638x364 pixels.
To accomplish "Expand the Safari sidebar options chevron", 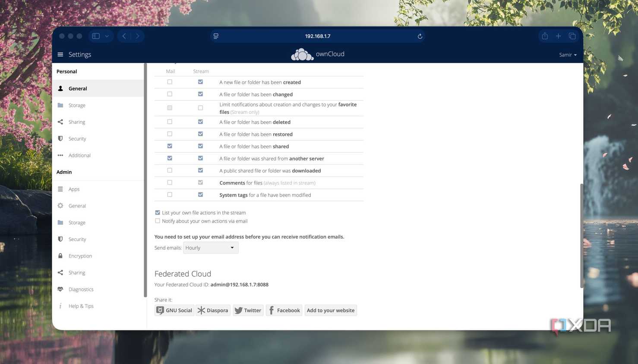I will coord(107,36).
